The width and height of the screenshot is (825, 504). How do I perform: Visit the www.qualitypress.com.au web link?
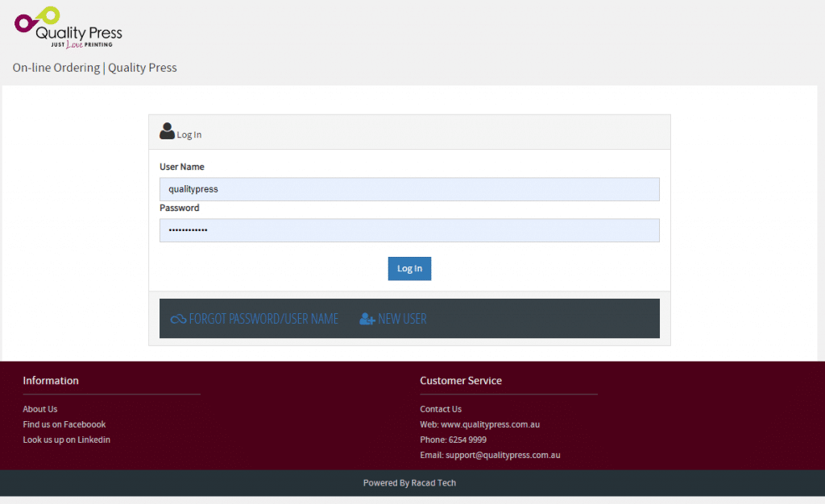[x=490, y=424]
